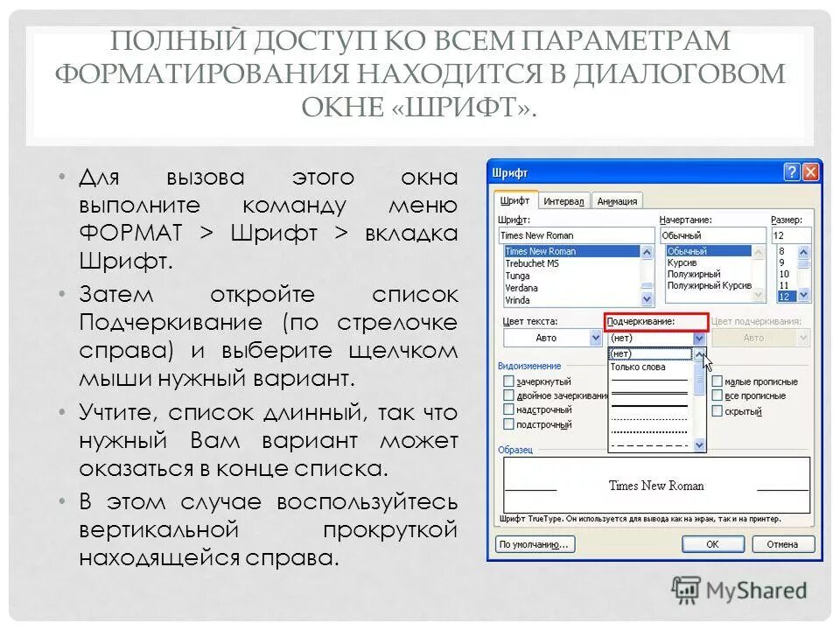Select font size 11
Viewport: 840px width, 630px height.
coord(786,285)
